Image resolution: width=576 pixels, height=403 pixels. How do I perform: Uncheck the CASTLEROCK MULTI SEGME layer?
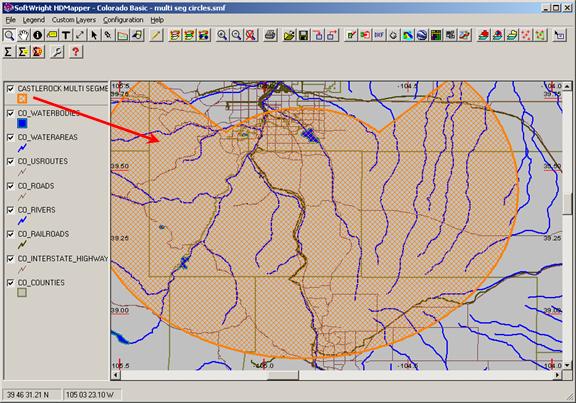pyautogui.click(x=10, y=89)
